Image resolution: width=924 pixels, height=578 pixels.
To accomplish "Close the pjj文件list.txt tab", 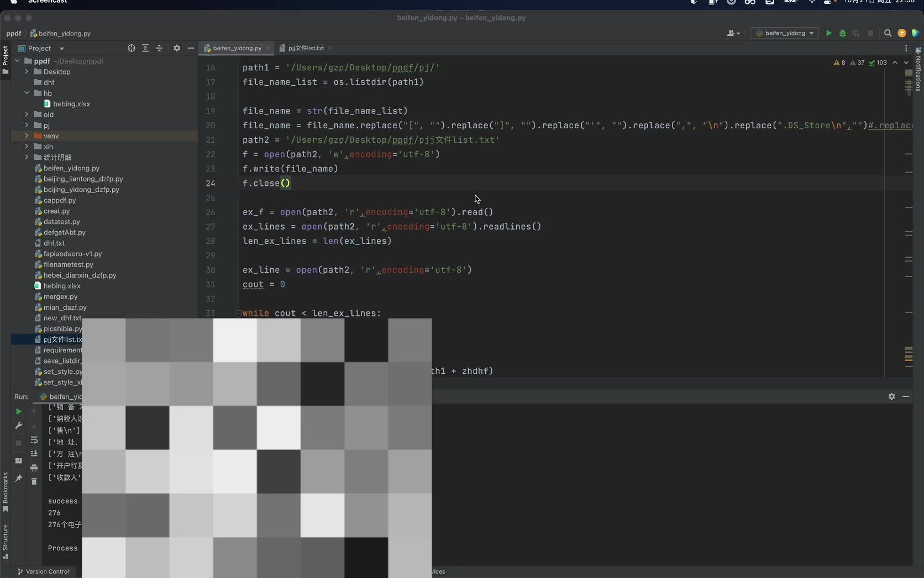I will point(330,48).
